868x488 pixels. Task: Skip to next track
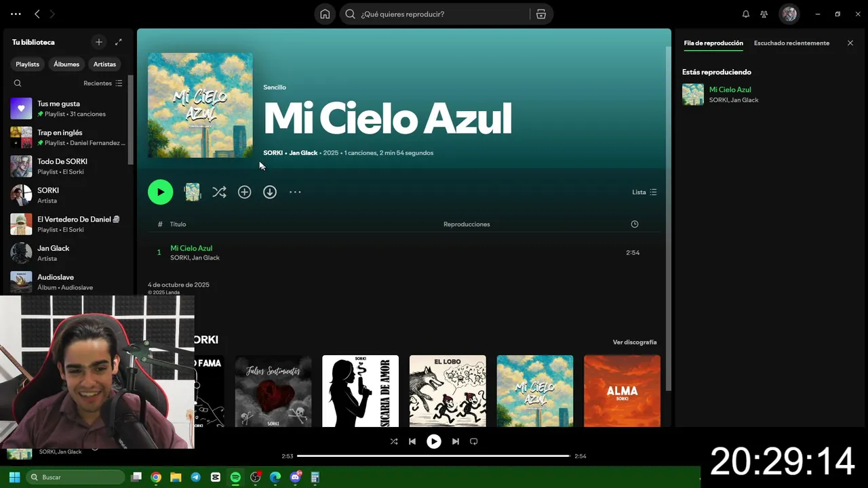[x=456, y=441]
